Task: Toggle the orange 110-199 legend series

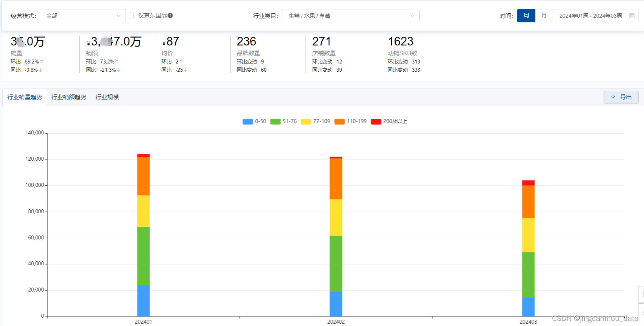Action: [x=351, y=121]
